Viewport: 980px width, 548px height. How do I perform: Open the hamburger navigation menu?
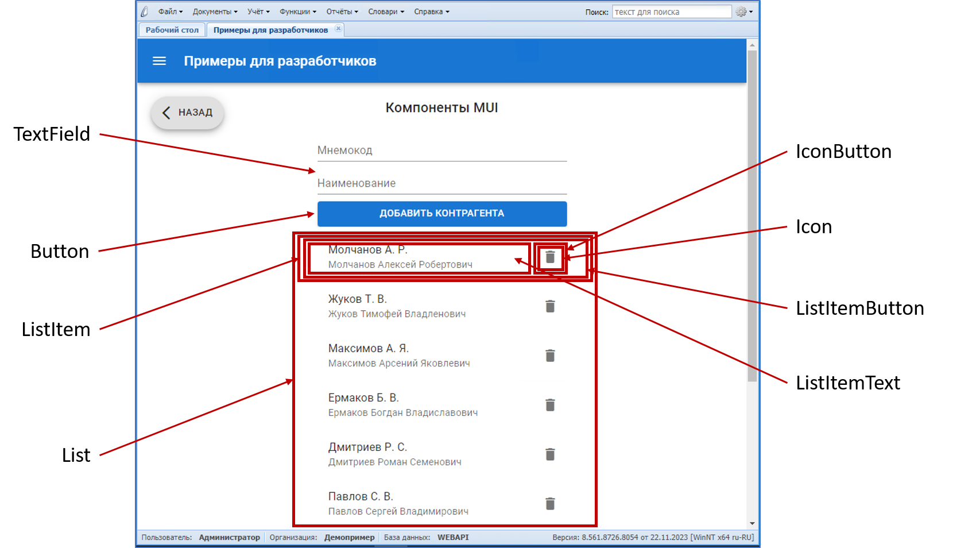click(159, 61)
